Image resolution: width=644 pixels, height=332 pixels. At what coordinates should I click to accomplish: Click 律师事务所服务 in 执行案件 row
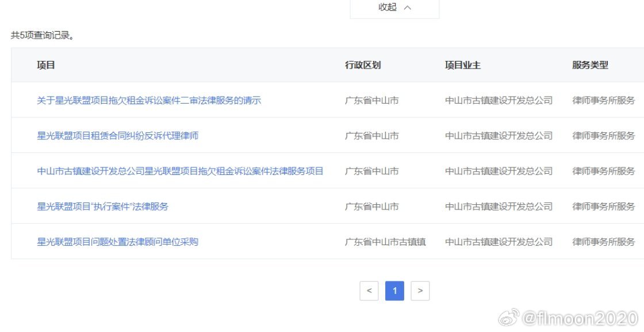604,206
